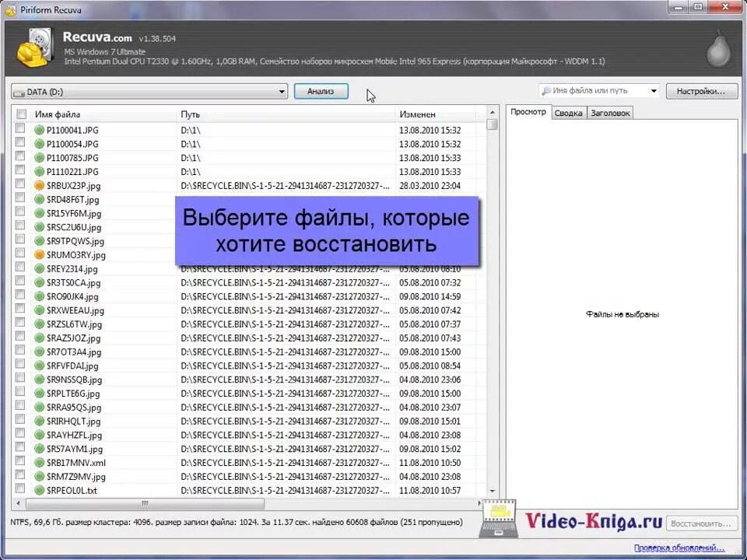Click the Piriform pear logo
The height and width of the screenshot is (560, 747).
pos(718,48)
